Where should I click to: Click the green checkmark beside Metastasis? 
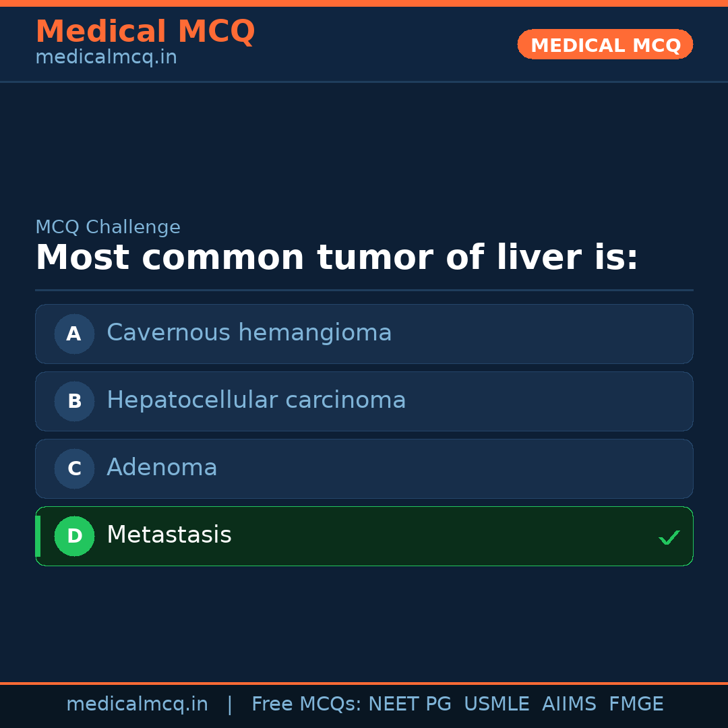point(669,537)
